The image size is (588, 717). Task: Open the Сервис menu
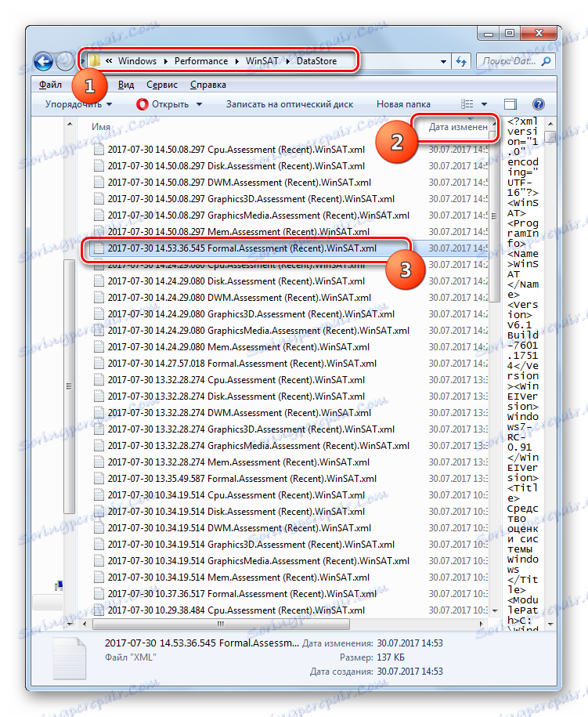pos(162,85)
